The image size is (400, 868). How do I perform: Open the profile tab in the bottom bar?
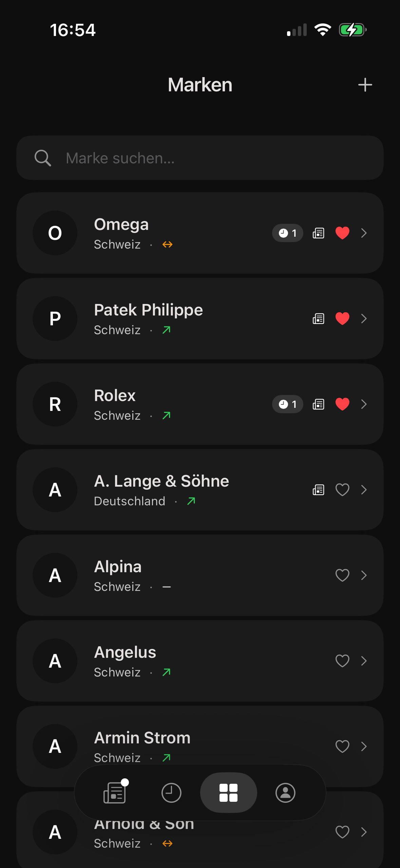click(285, 793)
